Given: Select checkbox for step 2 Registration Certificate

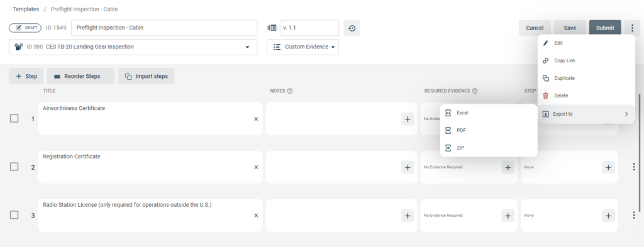Looking at the screenshot, I should point(14,167).
